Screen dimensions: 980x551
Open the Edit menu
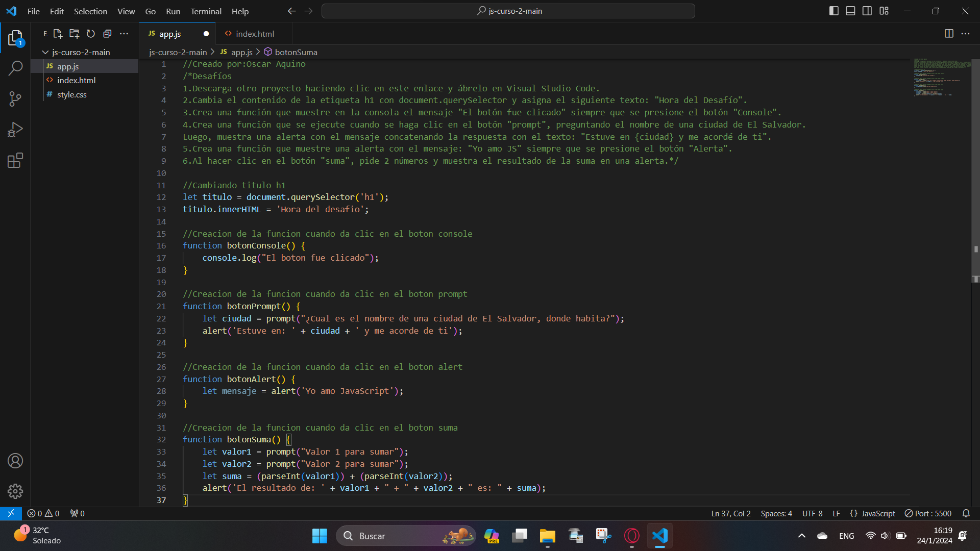[57, 11]
